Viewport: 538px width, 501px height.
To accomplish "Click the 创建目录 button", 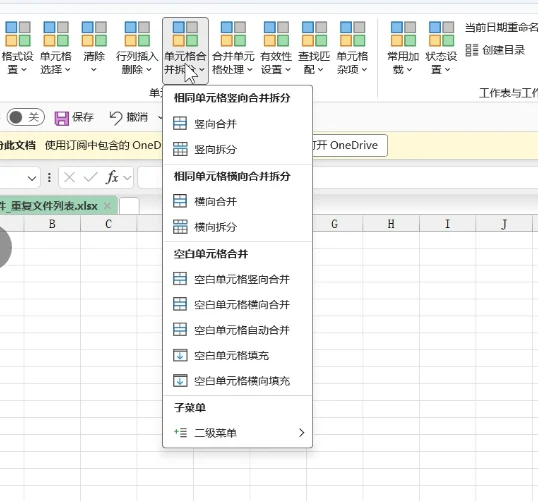I will (x=495, y=50).
